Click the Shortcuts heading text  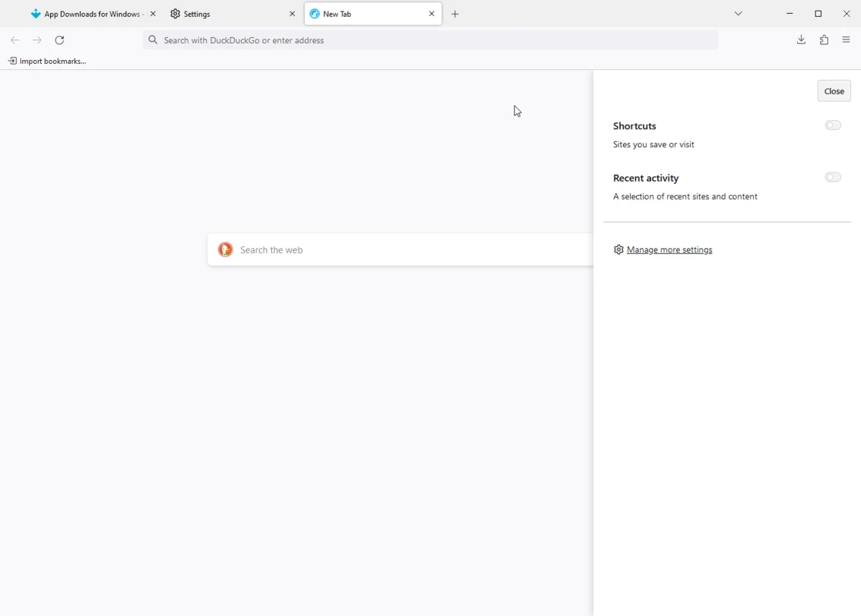(635, 126)
